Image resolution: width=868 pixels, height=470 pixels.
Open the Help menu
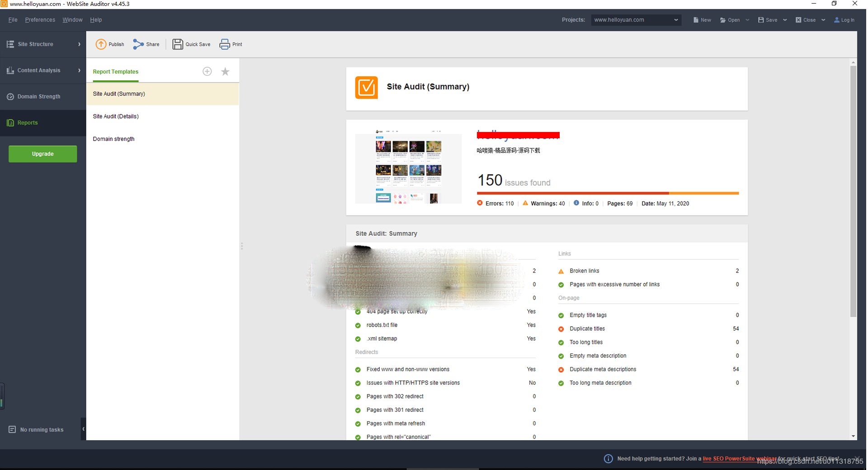(x=96, y=20)
